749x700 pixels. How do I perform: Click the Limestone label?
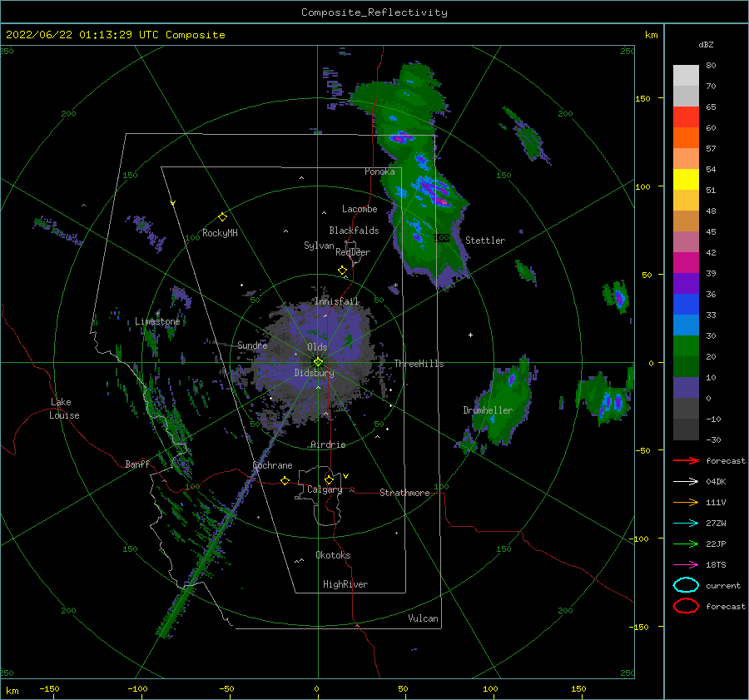point(157,321)
